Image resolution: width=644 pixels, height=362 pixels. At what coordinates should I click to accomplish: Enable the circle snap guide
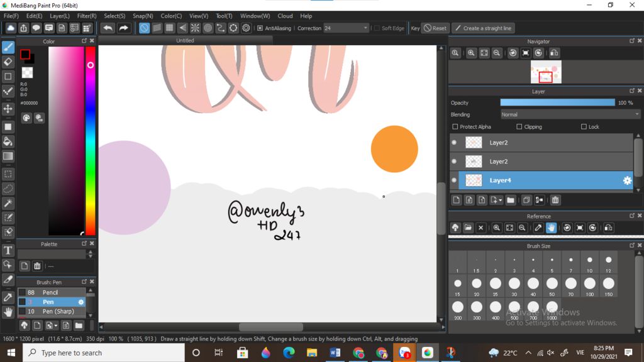[208, 28]
